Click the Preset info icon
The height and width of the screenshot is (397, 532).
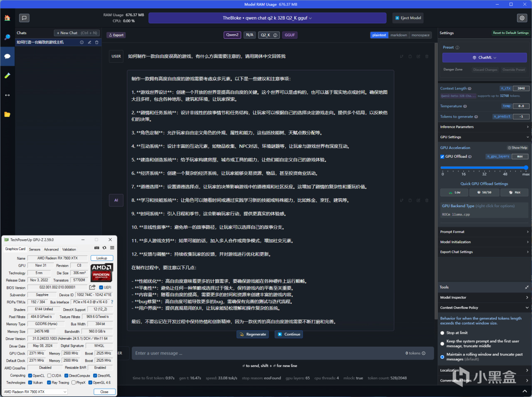[458, 47]
